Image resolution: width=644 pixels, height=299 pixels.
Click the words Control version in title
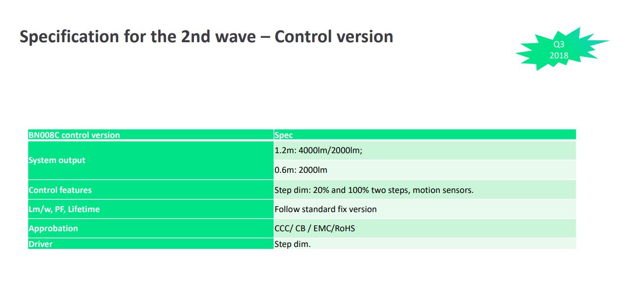[x=334, y=37]
